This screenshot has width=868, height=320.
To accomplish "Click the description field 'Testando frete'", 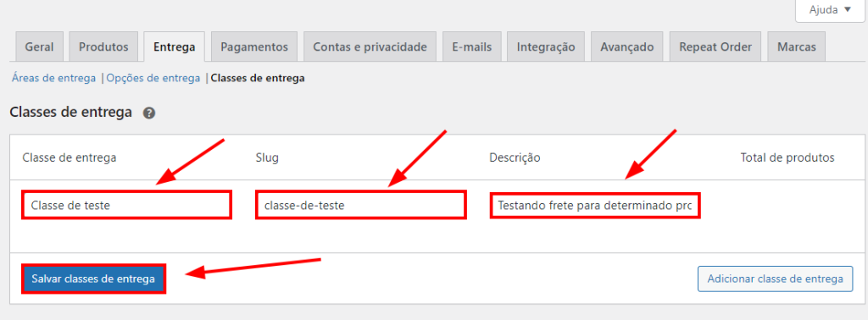I will (595, 206).
